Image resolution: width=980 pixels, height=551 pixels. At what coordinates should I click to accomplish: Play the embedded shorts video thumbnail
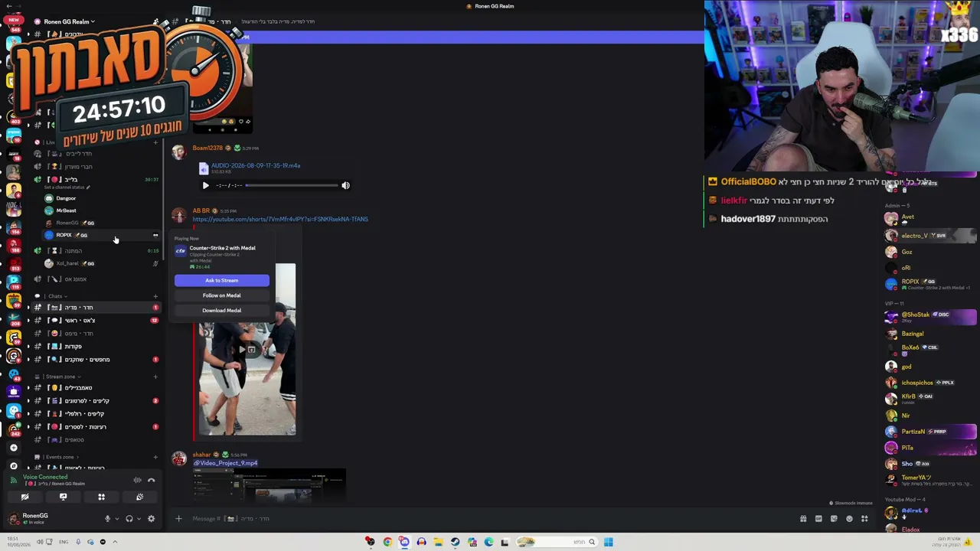coord(247,350)
